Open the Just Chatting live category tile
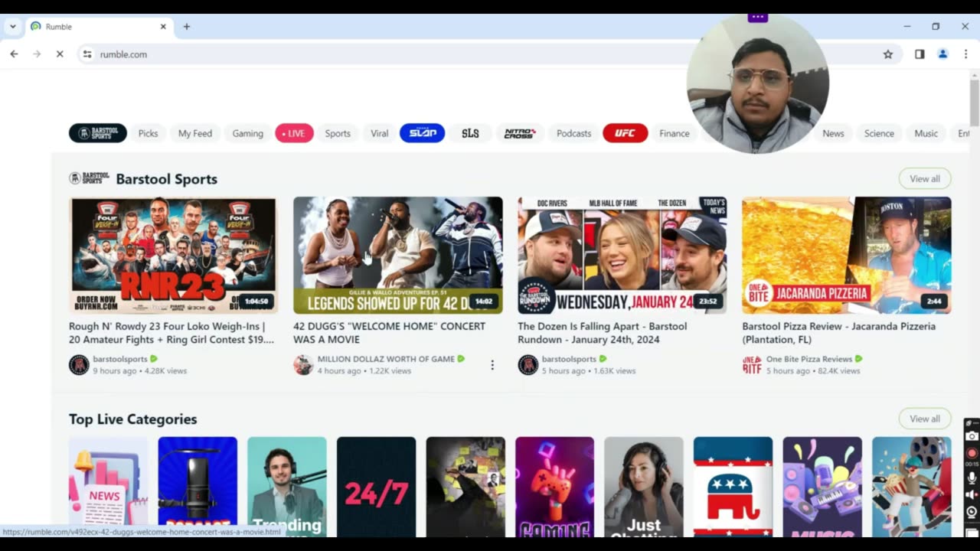This screenshot has height=551, width=980. 644,487
